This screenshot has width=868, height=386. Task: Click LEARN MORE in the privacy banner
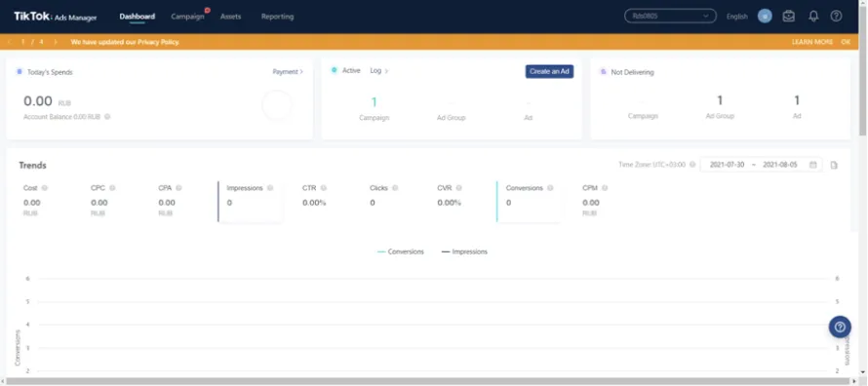click(x=812, y=42)
